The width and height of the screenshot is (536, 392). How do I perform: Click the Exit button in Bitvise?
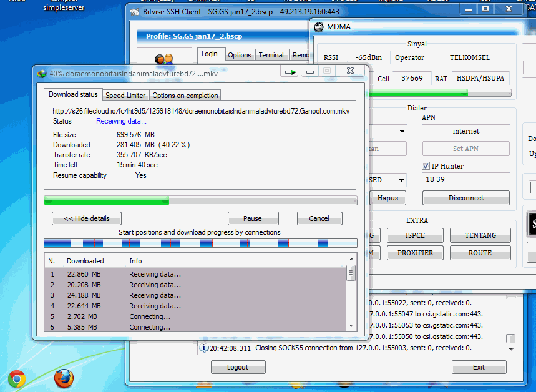479,367
